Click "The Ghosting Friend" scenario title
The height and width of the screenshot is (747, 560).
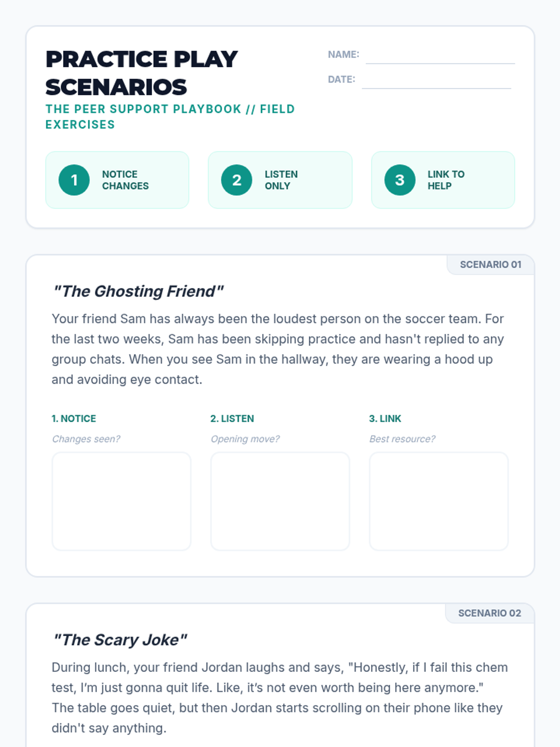[139, 291]
